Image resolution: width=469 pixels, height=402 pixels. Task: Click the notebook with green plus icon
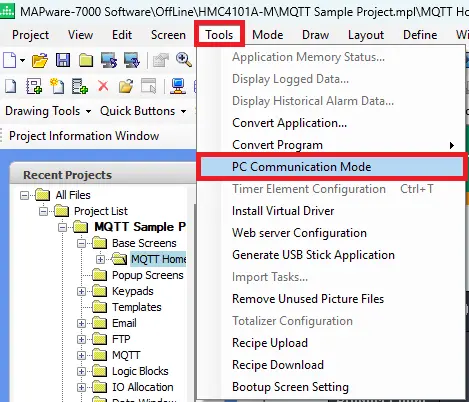click(34, 86)
